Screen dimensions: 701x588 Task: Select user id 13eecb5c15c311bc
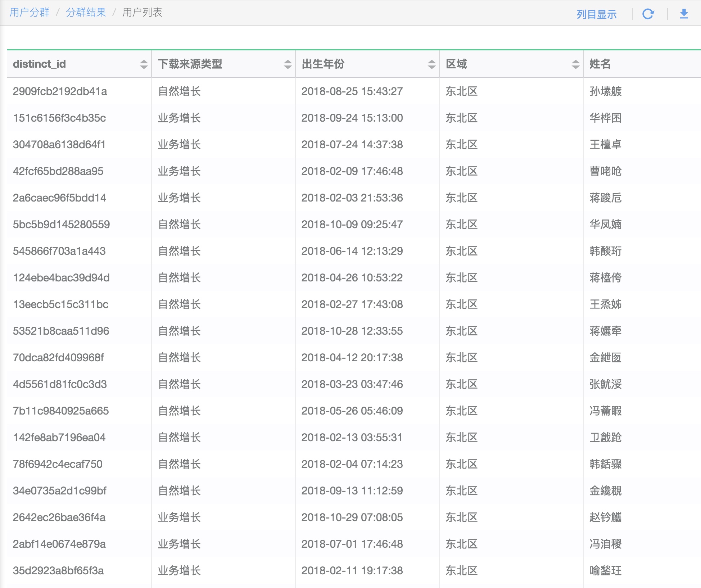tap(60, 304)
